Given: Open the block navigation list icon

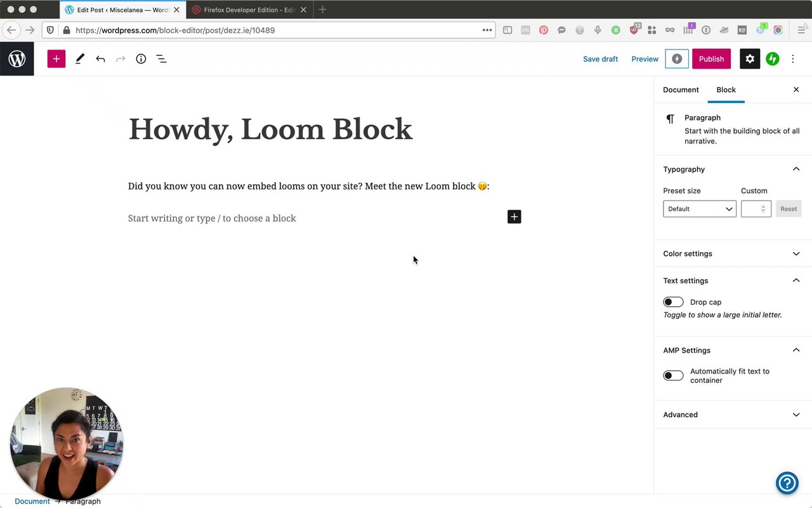Looking at the screenshot, I should pos(161,59).
